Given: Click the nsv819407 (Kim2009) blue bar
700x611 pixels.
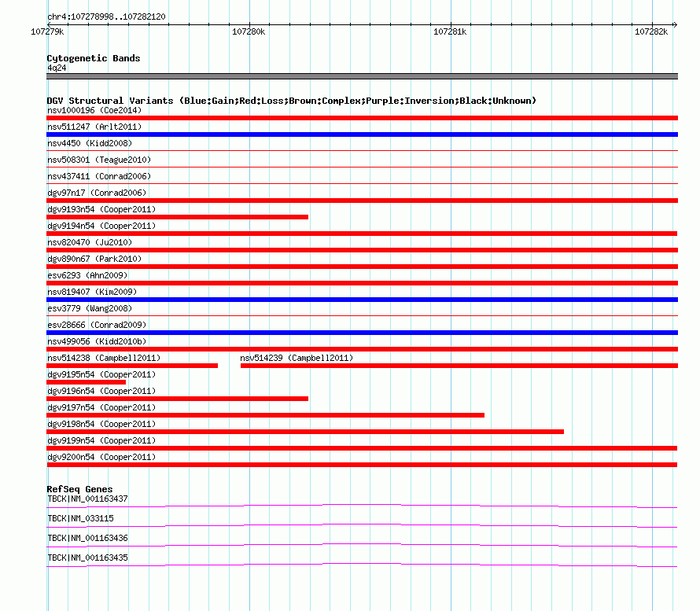Looking at the screenshot, I should point(362,300).
